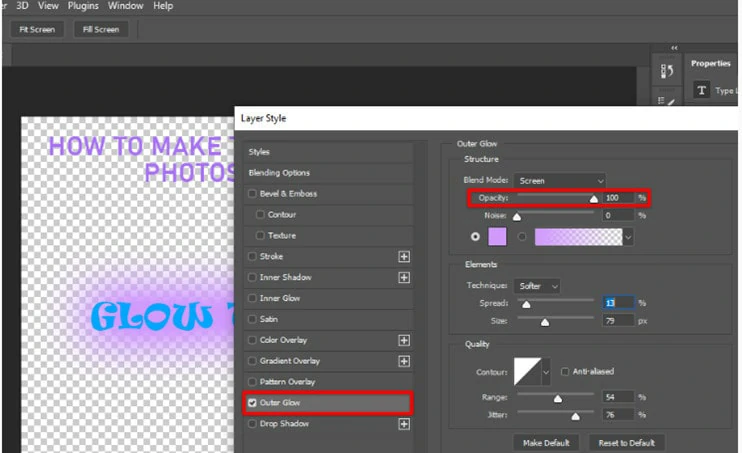Click the Size slider handle
This screenshot has width=742, height=453.
point(545,322)
